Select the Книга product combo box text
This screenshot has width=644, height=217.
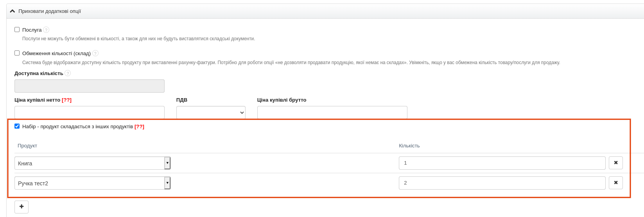pos(90,163)
